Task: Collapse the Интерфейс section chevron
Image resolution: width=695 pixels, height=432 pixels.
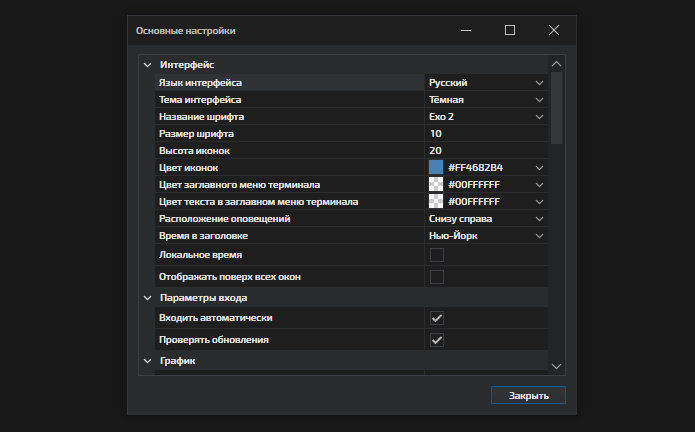Action: coord(148,65)
